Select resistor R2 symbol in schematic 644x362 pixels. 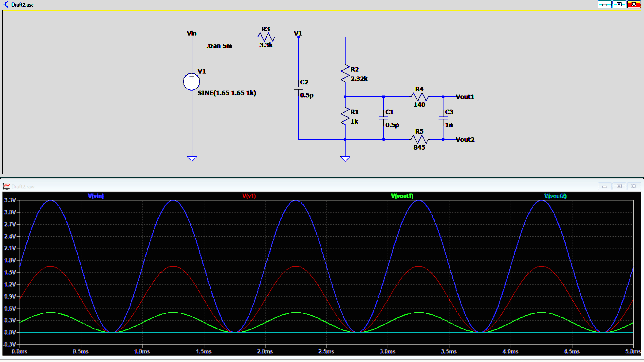(x=345, y=74)
